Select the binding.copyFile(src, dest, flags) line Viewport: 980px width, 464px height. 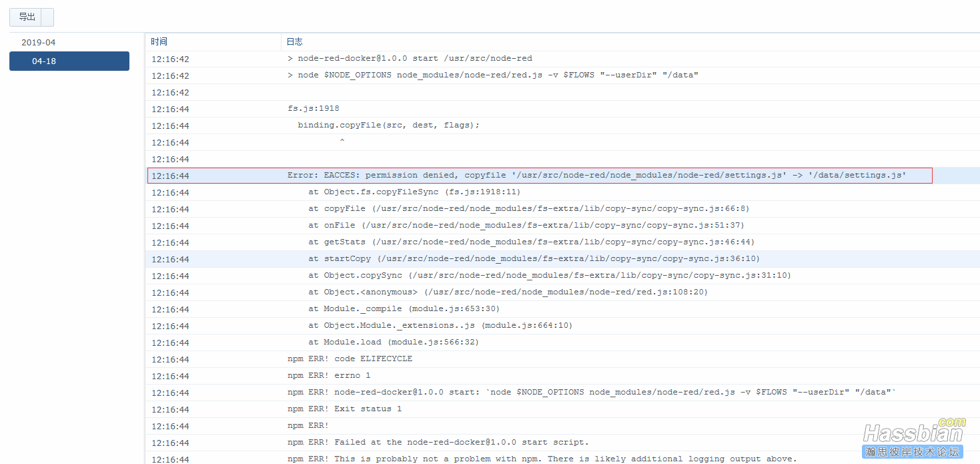(x=387, y=125)
